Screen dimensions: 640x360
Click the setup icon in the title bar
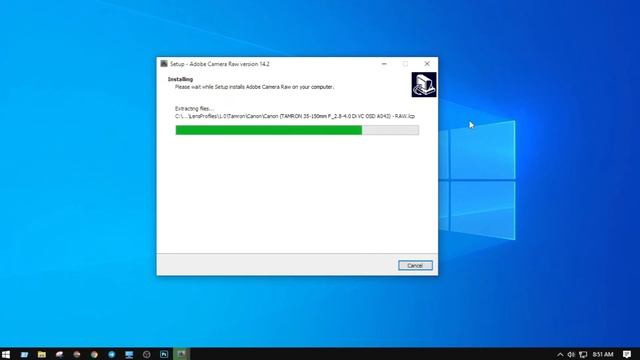(x=164, y=64)
